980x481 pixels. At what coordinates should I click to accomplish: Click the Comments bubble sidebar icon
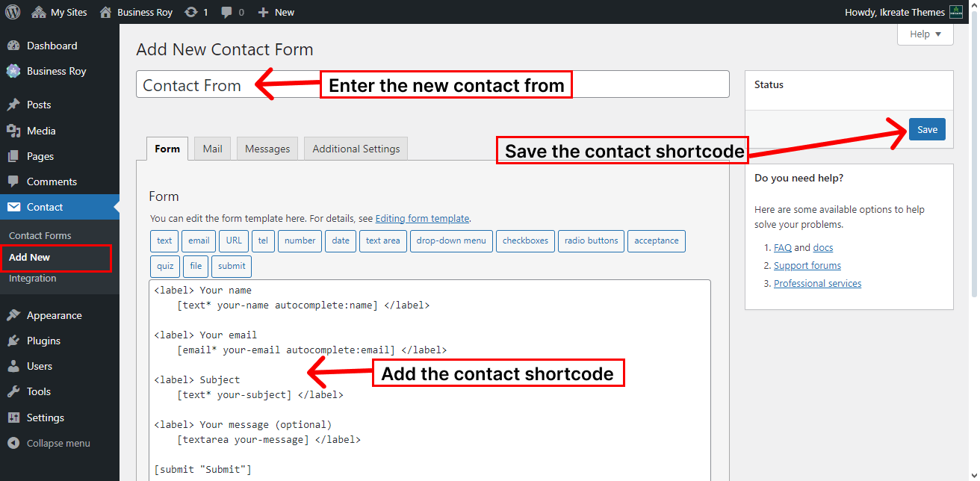[13, 181]
